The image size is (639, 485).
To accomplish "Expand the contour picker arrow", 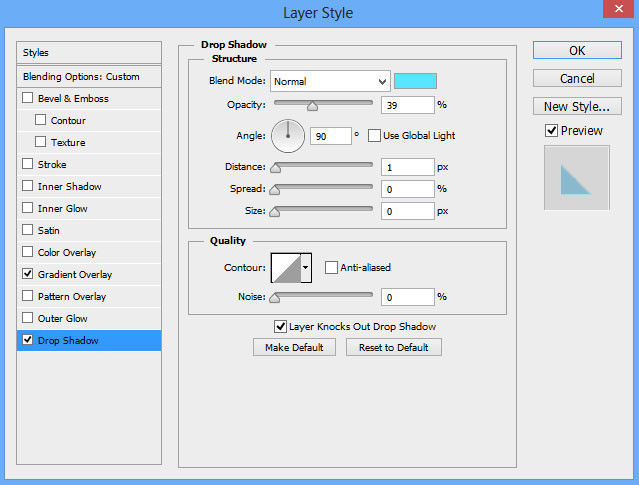I will point(306,267).
